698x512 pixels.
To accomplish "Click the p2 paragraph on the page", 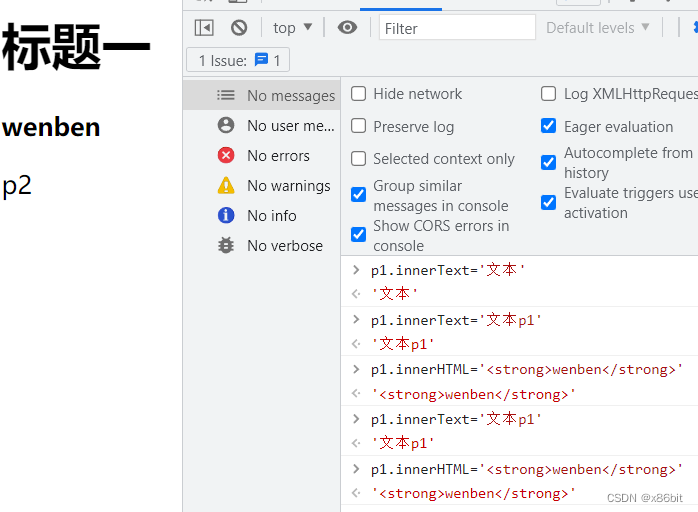I will tap(17, 186).
